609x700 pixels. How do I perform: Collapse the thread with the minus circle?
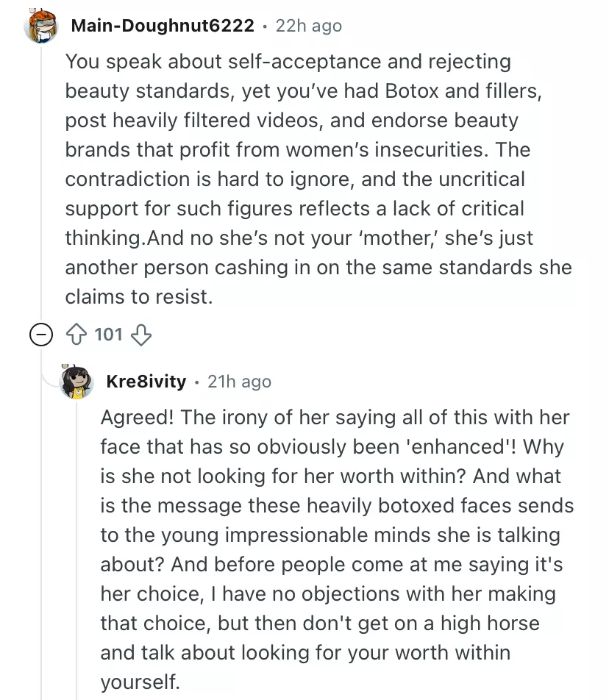point(40,335)
